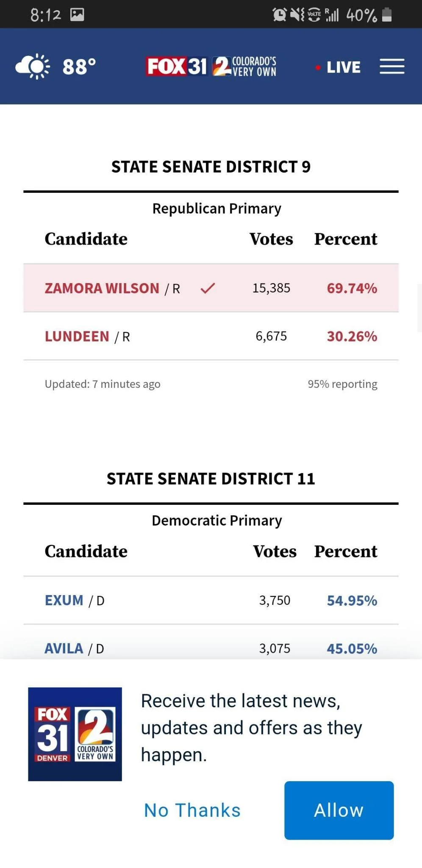Screen dimensions: 422x868
Task: Tap the signal strength bars icon
Action: click(x=332, y=15)
